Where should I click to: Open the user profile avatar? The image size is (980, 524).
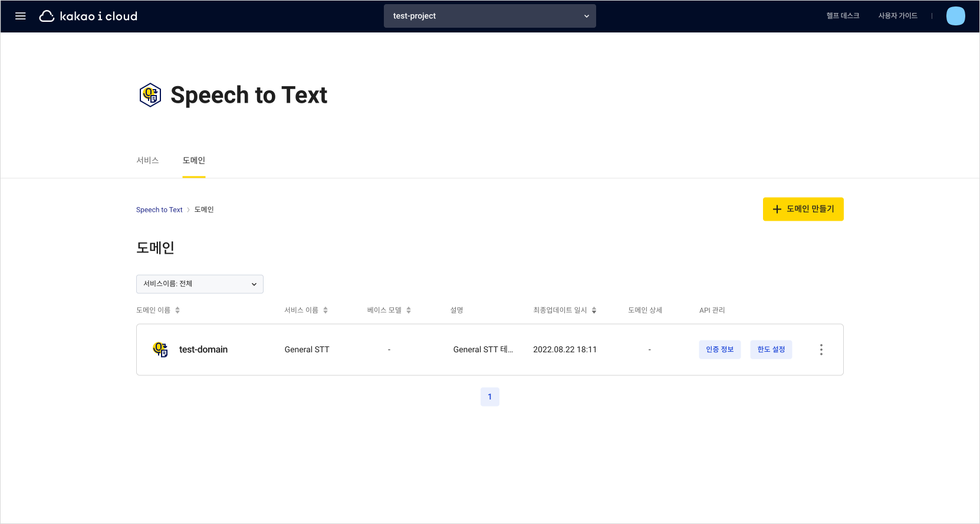[x=955, y=16]
